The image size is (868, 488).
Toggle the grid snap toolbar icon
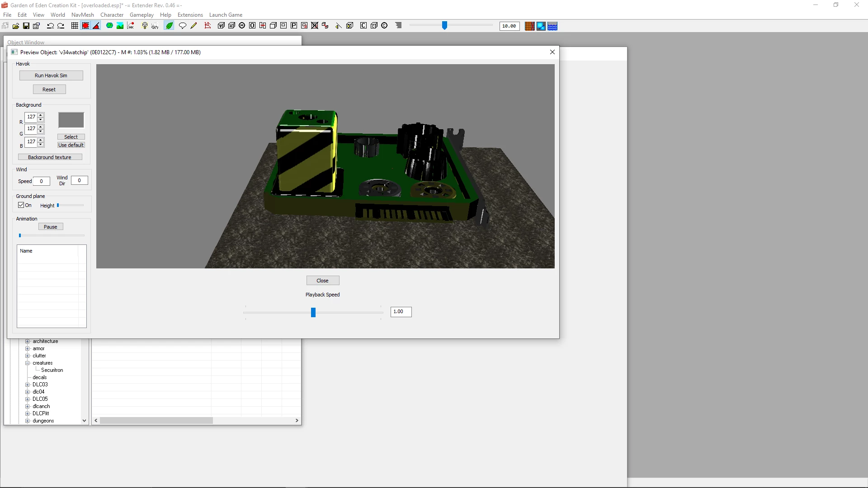click(x=75, y=26)
